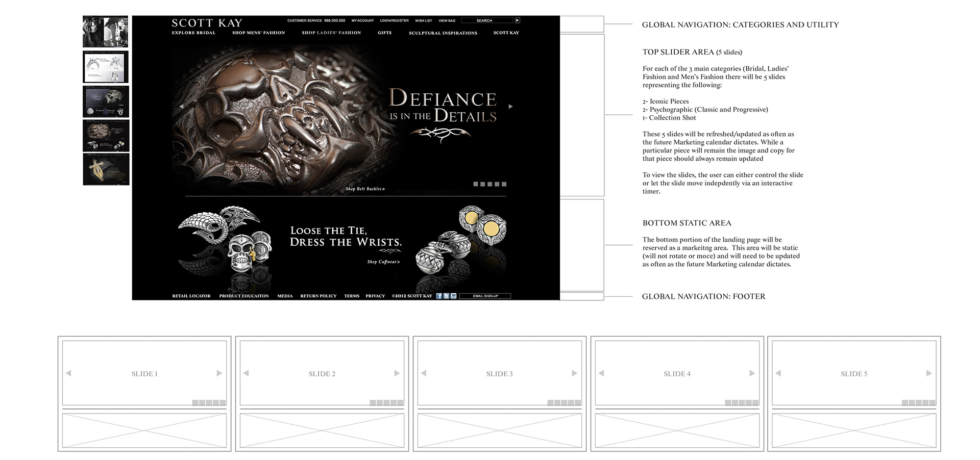Select the first thumbnail with couple photo

pyautogui.click(x=106, y=32)
